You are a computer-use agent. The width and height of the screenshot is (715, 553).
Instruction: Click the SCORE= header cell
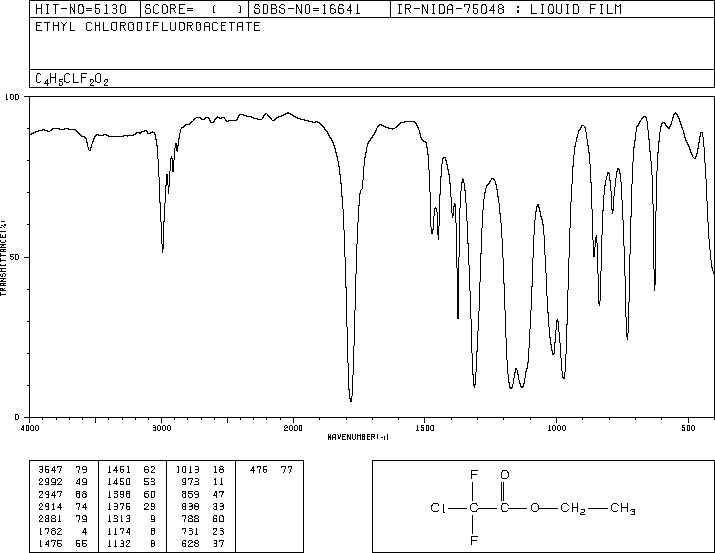(x=194, y=9)
